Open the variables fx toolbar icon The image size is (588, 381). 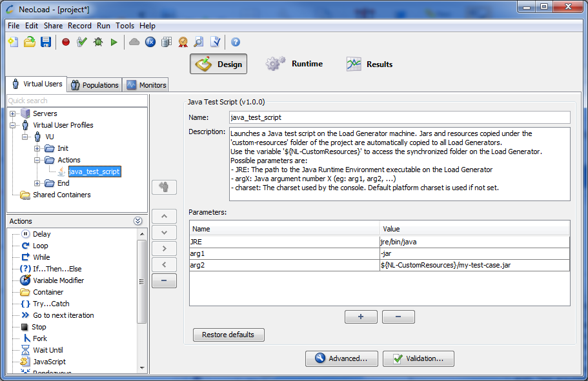150,42
